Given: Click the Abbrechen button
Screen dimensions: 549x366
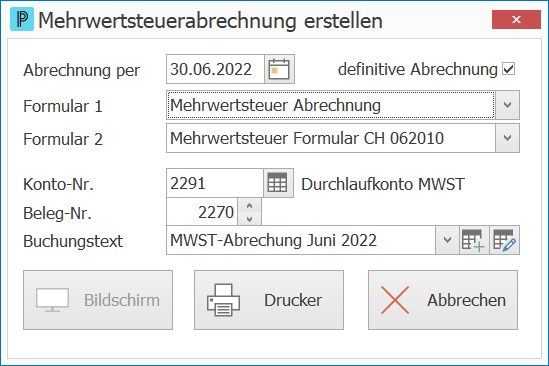Looking at the screenshot, I should pyautogui.click(x=443, y=300).
